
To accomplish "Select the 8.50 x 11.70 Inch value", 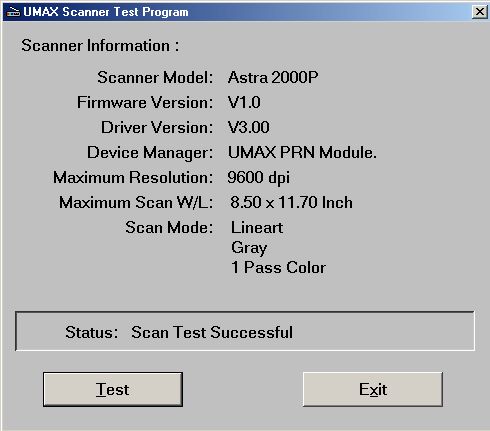I will coord(291,202).
